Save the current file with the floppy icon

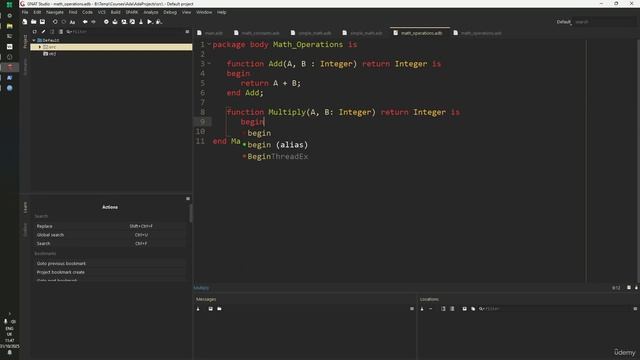[42, 22]
